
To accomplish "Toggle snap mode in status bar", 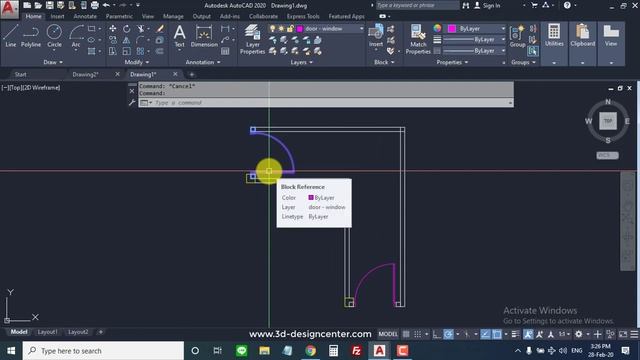I will click(418, 334).
